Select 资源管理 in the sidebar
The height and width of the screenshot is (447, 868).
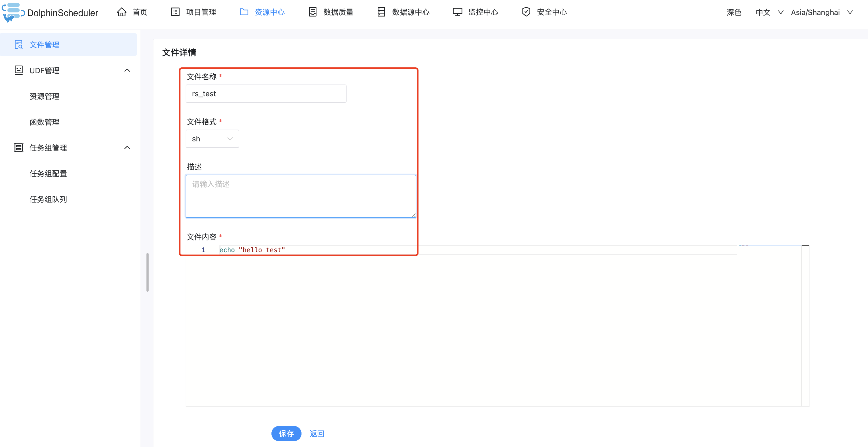[x=45, y=96]
